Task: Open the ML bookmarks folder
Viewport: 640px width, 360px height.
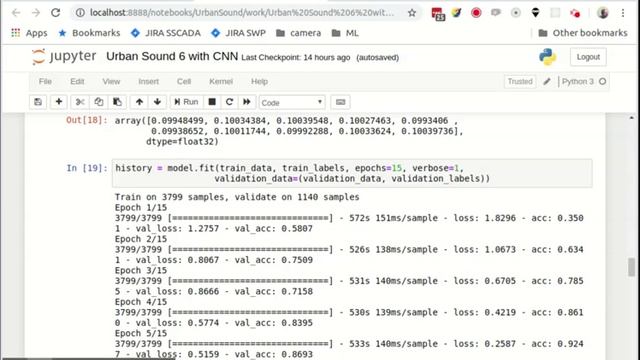Action: 345,33
